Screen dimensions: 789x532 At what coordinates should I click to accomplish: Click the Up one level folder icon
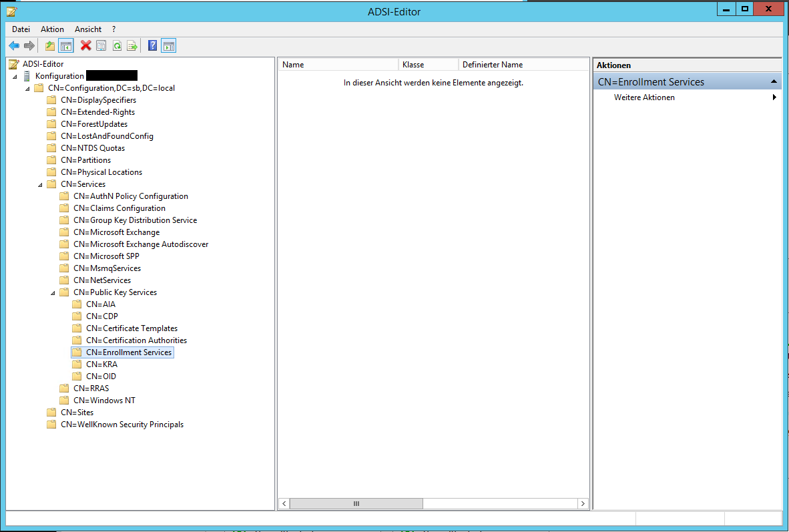(50, 45)
